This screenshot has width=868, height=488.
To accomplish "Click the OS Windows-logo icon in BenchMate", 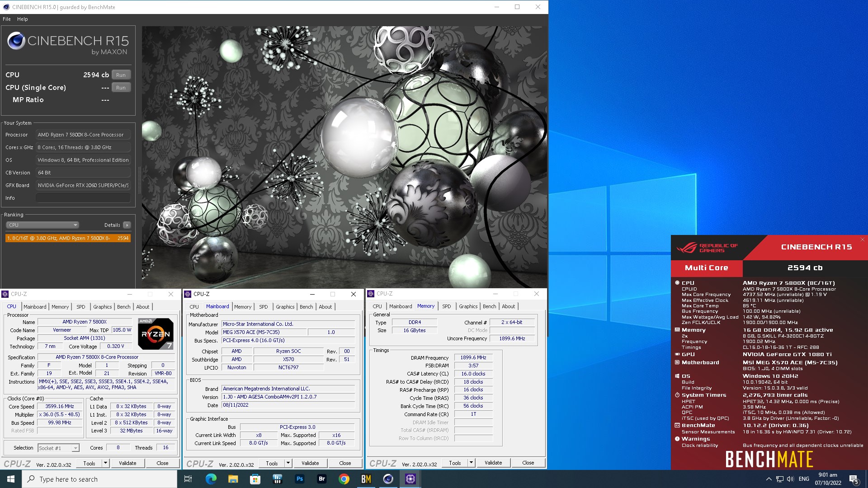I will [677, 376].
